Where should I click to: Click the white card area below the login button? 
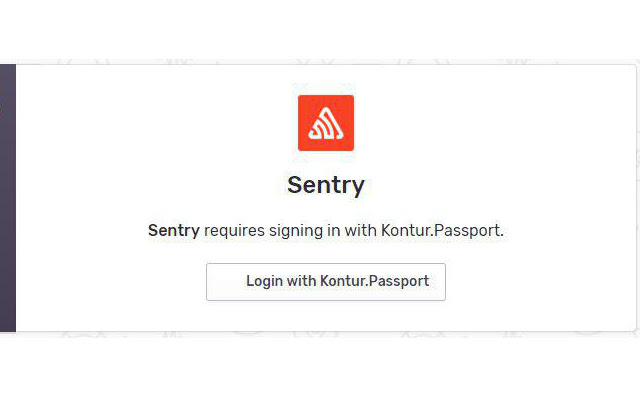click(x=326, y=314)
